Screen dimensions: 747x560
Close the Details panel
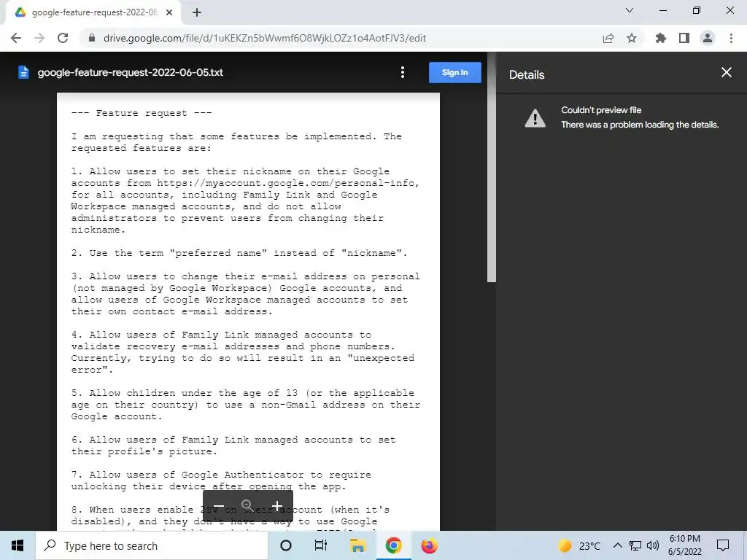(727, 72)
